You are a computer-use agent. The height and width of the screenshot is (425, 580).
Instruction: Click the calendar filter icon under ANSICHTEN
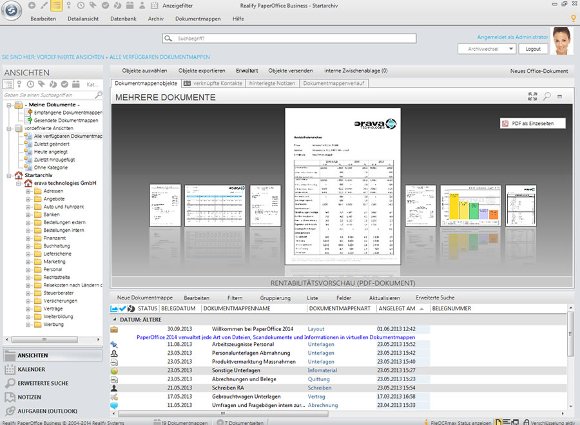point(76,84)
